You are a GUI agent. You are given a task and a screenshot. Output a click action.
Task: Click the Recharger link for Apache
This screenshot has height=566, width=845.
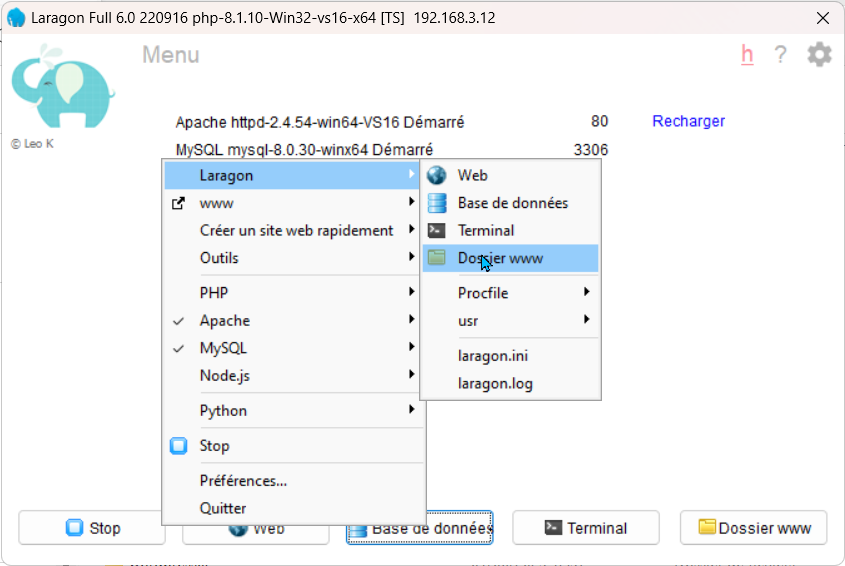[688, 121]
